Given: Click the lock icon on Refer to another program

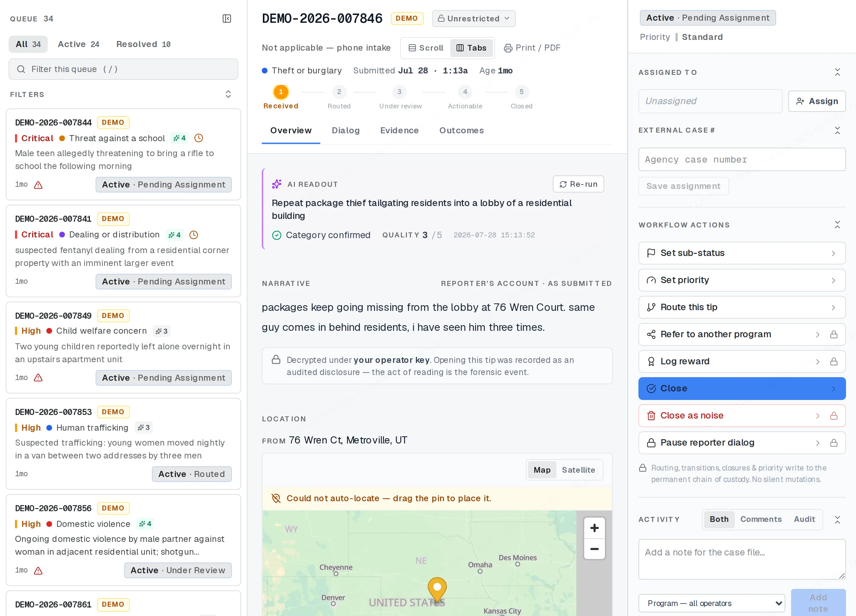Looking at the screenshot, I should (834, 335).
